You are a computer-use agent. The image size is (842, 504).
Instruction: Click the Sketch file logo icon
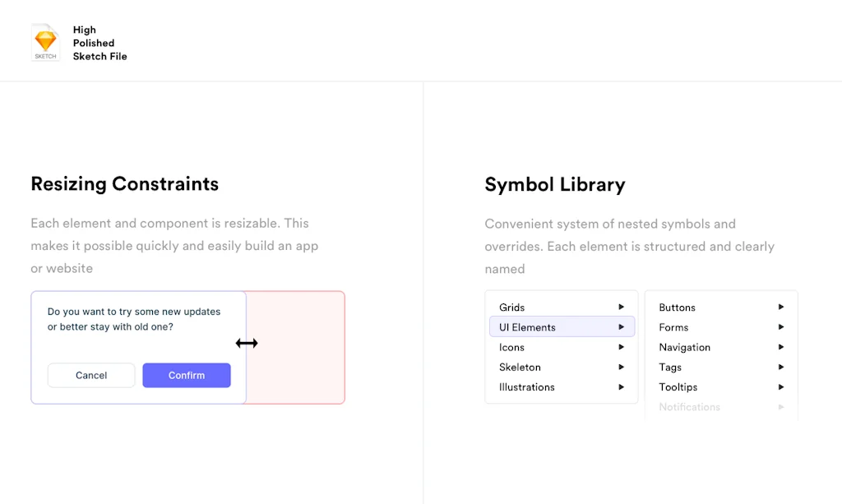[x=45, y=42]
